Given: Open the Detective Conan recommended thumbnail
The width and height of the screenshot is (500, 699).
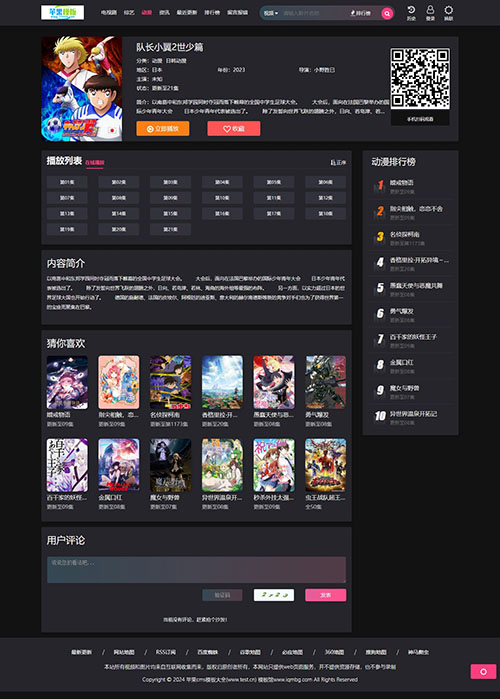Looking at the screenshot, I should point(170,382).
